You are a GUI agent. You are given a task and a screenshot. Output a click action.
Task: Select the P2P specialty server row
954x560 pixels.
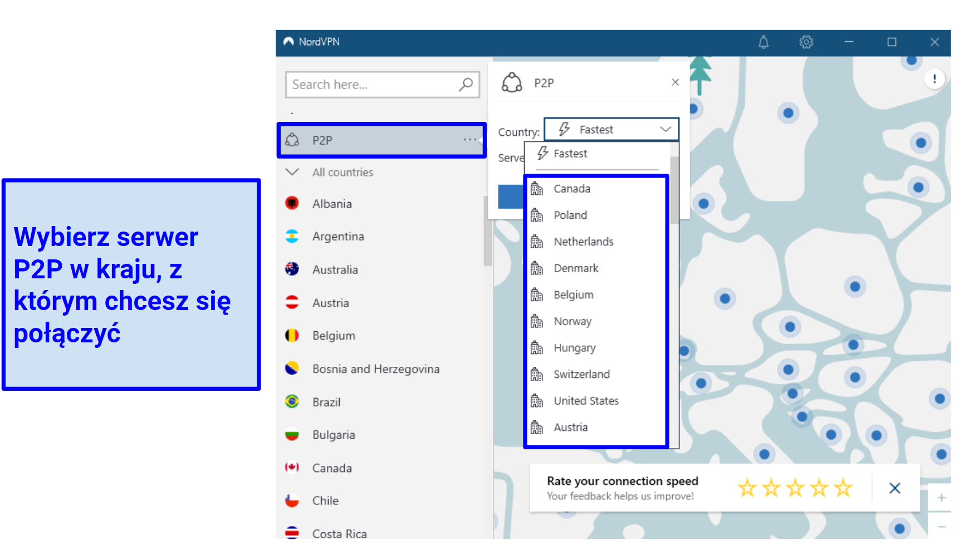[381, 140]
